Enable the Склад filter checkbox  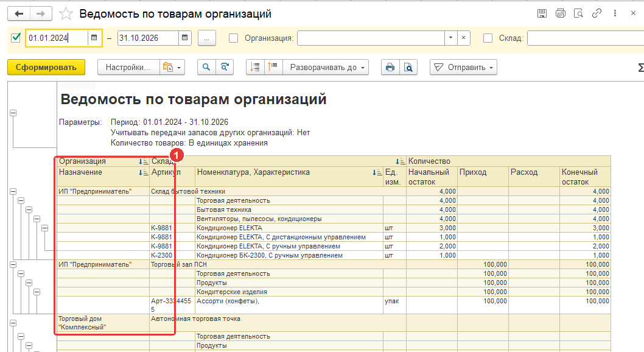coord(488,38)
